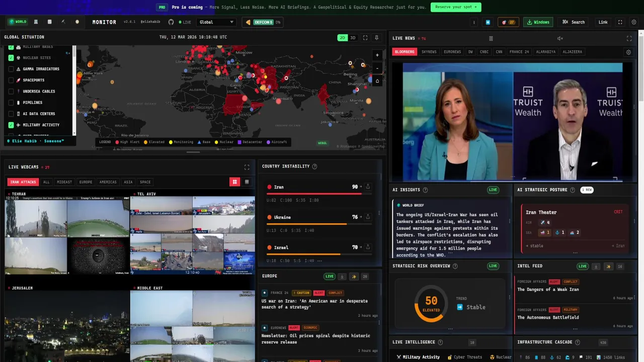Switch webcams to single list view
Image resolution: width=644 pixels, height=362 pixels.
tap(247, 182)
